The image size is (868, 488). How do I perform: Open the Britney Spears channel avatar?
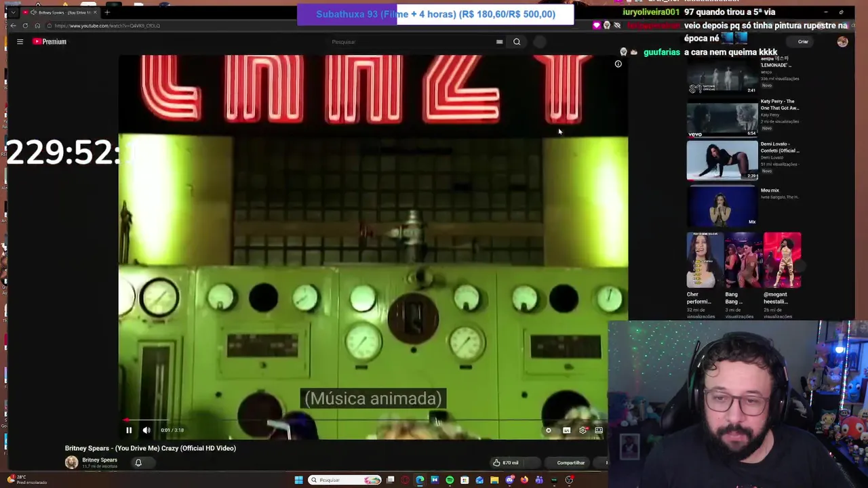pyautogui.click(x=71, y=462)
